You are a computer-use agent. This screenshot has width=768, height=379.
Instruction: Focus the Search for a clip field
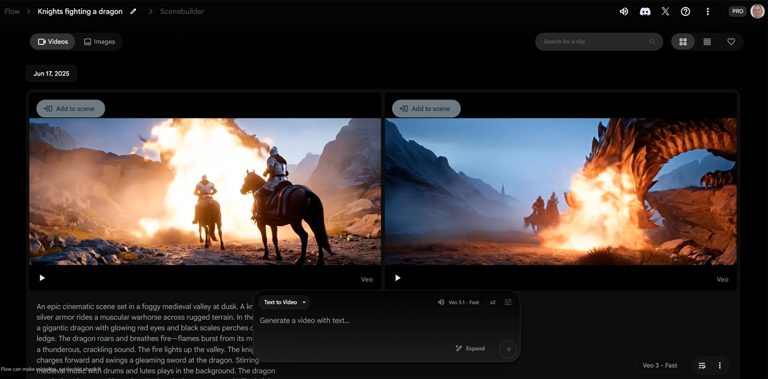coord(599,42)
